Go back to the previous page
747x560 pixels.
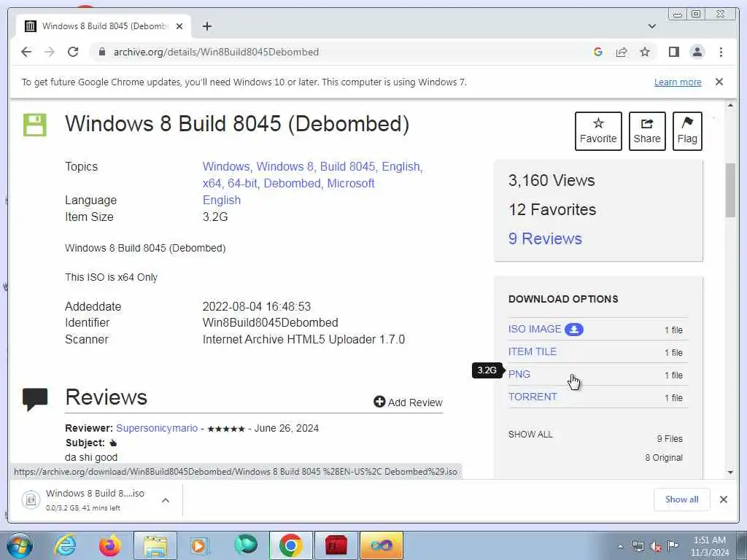point(26,52)
